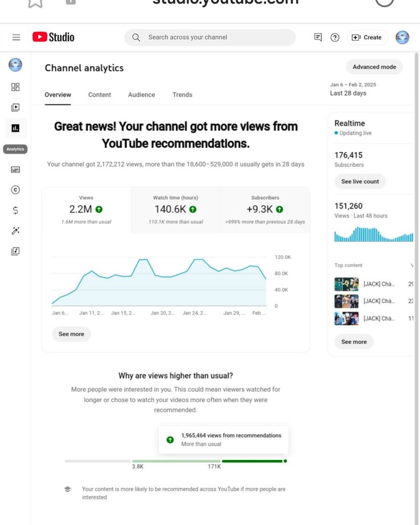Open the hamburger navigation menu
Screen dimensions: 420x525
[x=16, y=37]
